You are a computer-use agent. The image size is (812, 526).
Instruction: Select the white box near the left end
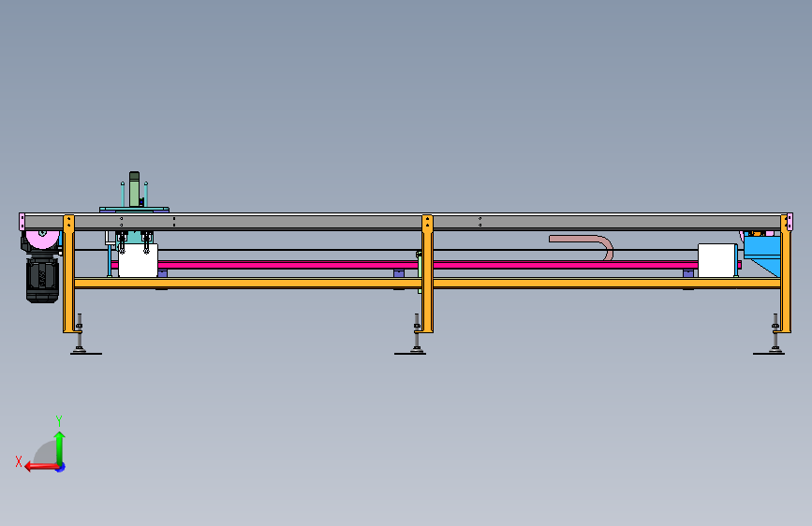click(139, 260)
